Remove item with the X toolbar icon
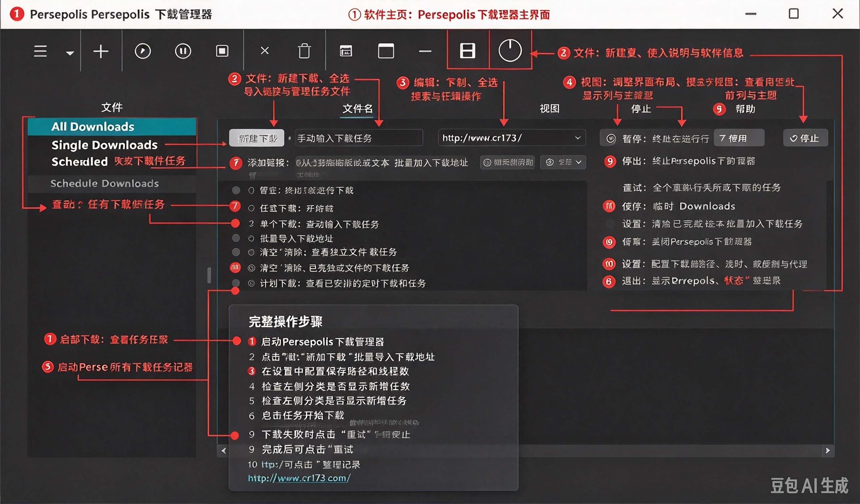 [x=265, y=51]
